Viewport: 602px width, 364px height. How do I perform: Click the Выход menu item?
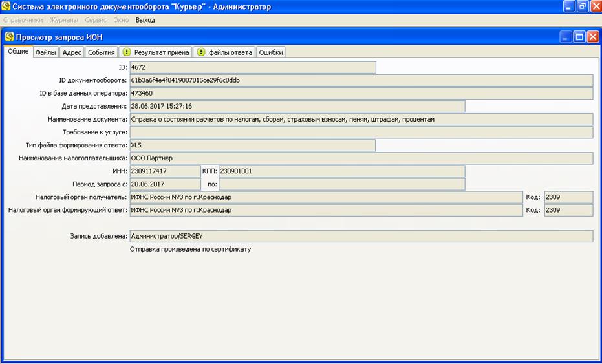(145, 20)
